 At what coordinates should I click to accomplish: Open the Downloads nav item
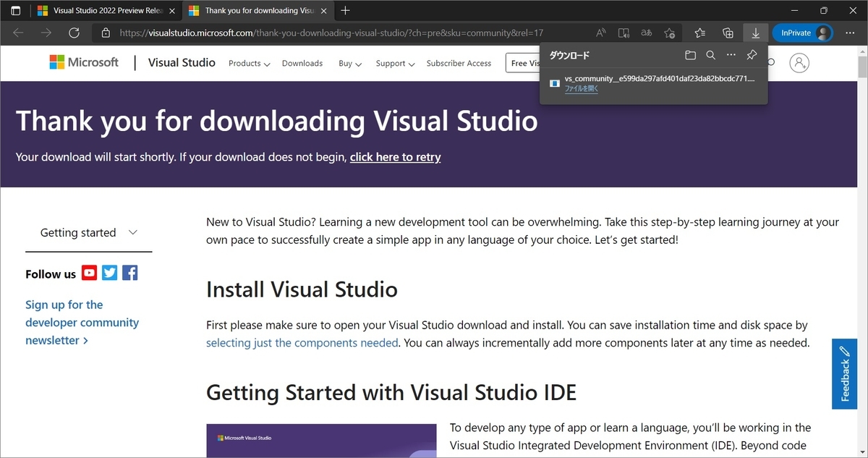click(302, 64)
